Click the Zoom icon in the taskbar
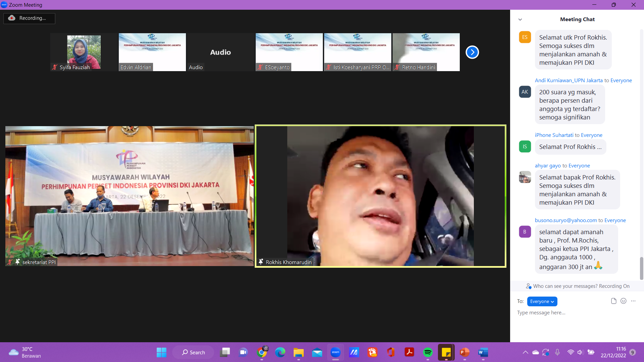This screenshot has width=644, height=362. 335,352
